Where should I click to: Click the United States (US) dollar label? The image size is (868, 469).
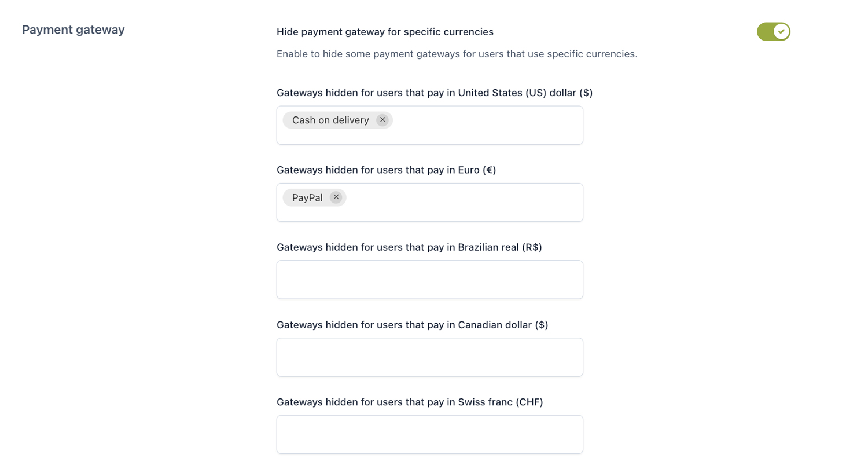click(435, 93)
